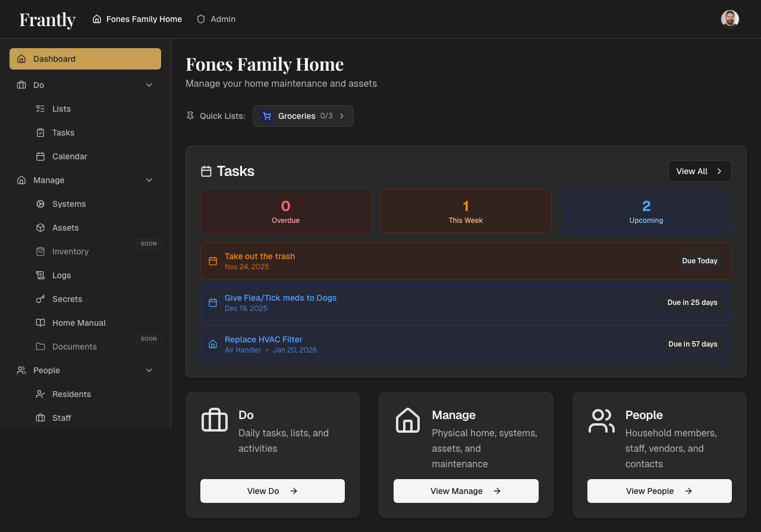Click the View All tasks button
The width and height of the screenshot is (761, 532).
(x=700, y=171)
